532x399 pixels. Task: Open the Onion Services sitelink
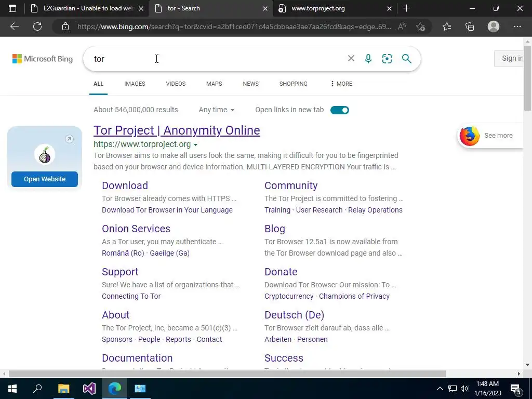[x=136, y=229]
